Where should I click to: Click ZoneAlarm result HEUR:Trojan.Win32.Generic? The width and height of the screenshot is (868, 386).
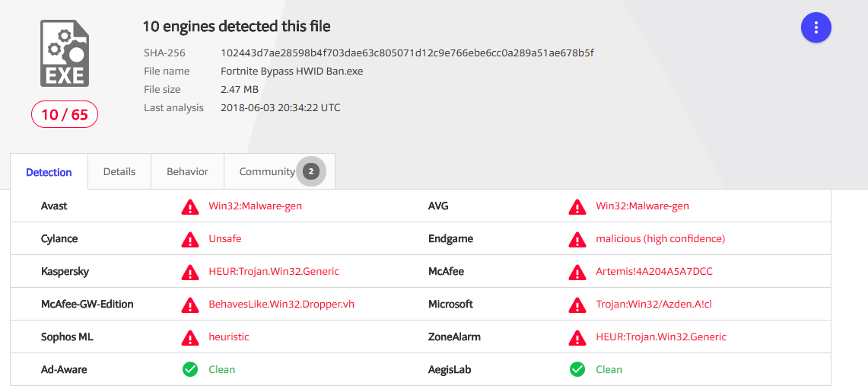click(x=661, y=337)
